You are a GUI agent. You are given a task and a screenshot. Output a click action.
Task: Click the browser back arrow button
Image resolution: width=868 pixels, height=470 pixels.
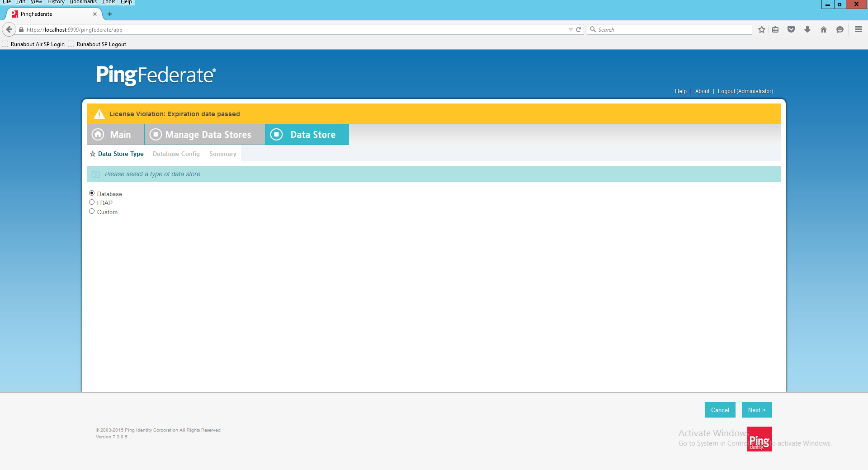(9, 29)
